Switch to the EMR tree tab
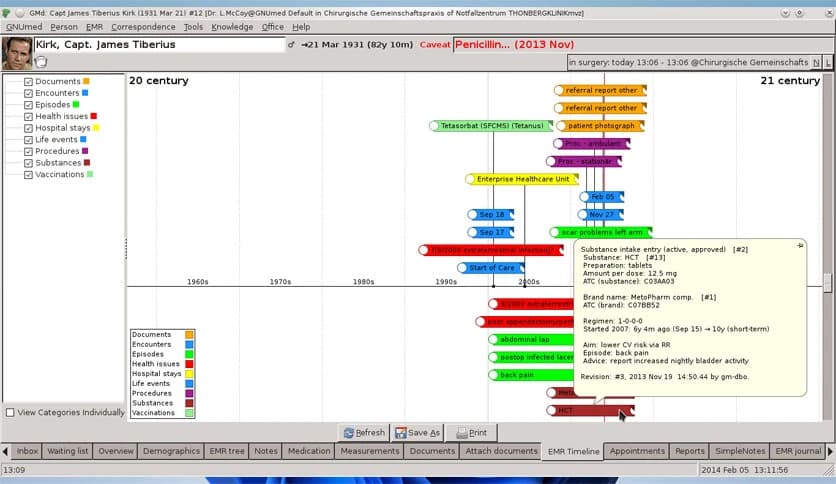Image resolution: width=836 pixels, height=484 pixels. tap(227, 451)
